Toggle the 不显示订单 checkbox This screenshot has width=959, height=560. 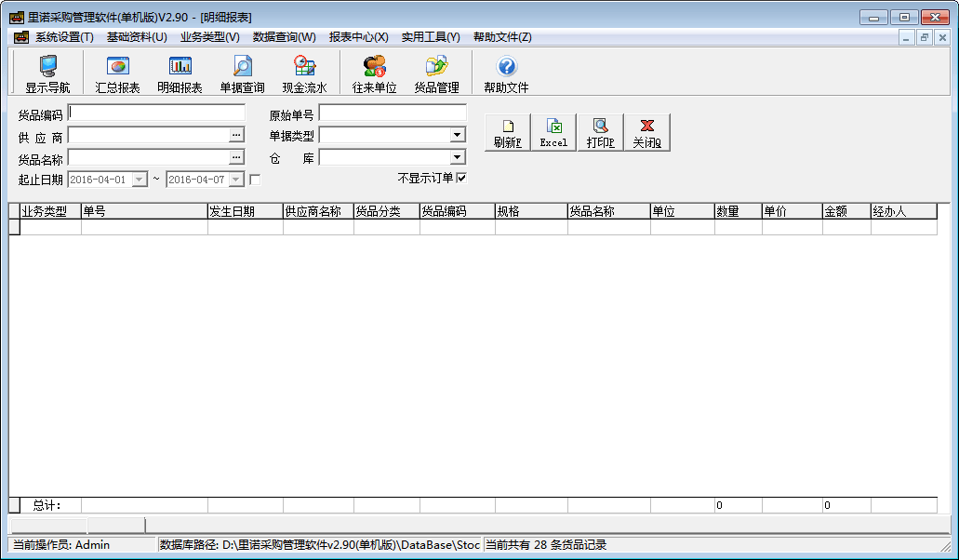461,178
